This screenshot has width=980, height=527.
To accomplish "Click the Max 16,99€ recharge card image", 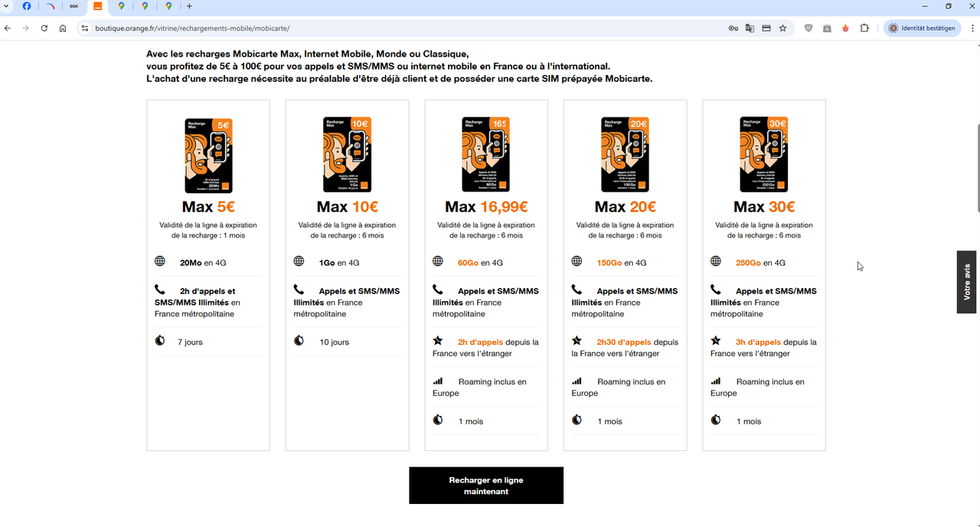I will pos(486,155).
